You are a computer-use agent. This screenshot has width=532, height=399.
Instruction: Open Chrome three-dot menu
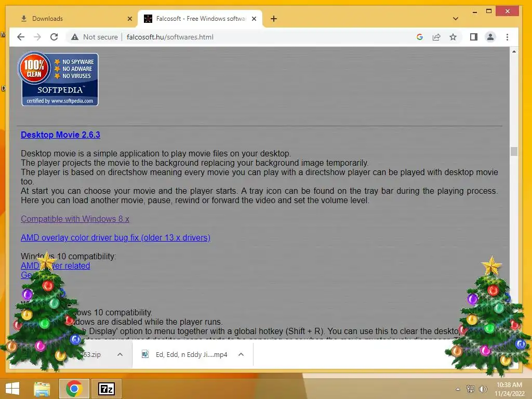coord(507,37)
